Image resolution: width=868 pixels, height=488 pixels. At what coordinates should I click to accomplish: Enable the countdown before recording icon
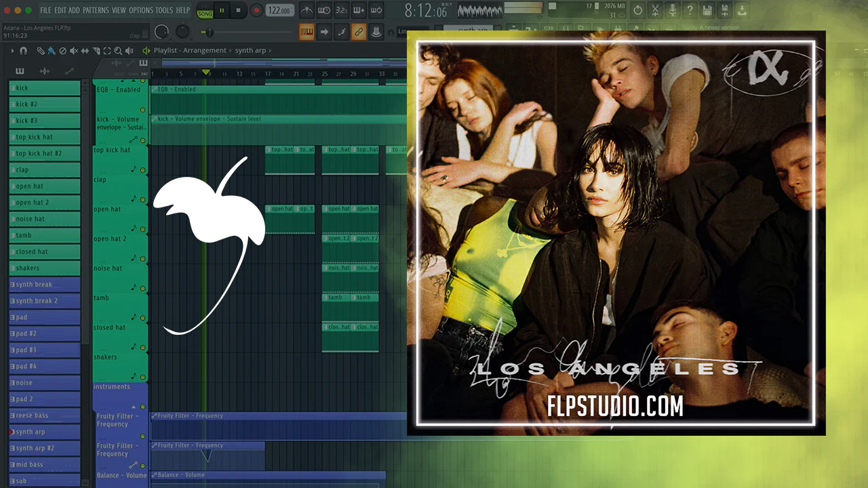click(342, 10)
